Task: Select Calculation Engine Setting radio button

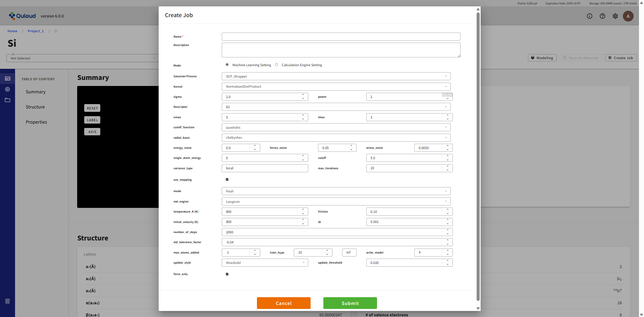Action: (276, 65)
